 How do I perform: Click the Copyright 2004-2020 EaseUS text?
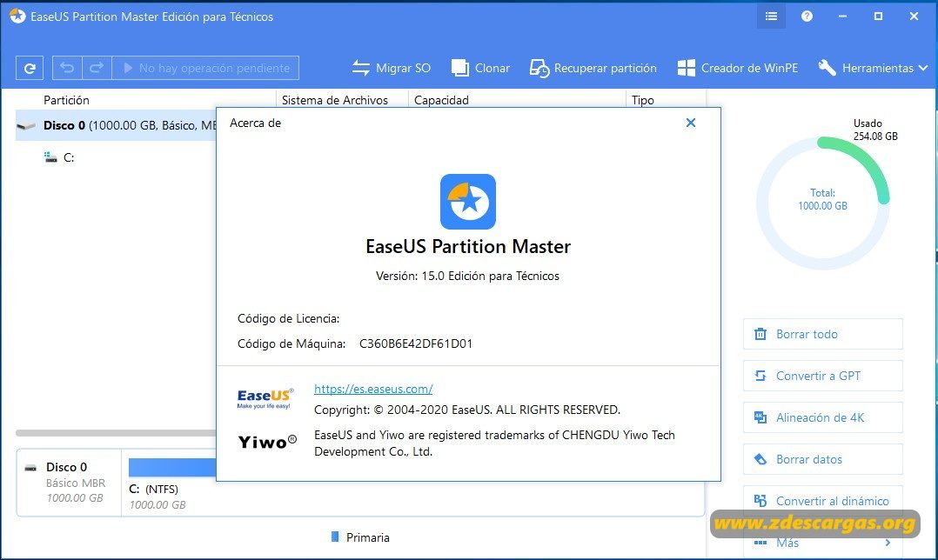click(x=467, y=410)
